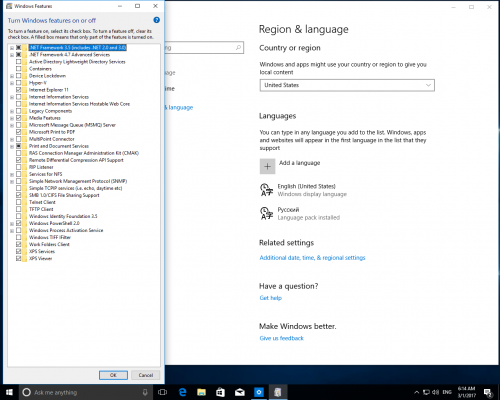Expand Device Lockdown node
This screenshot has width=500, height=400.
(x=12, y=76)
